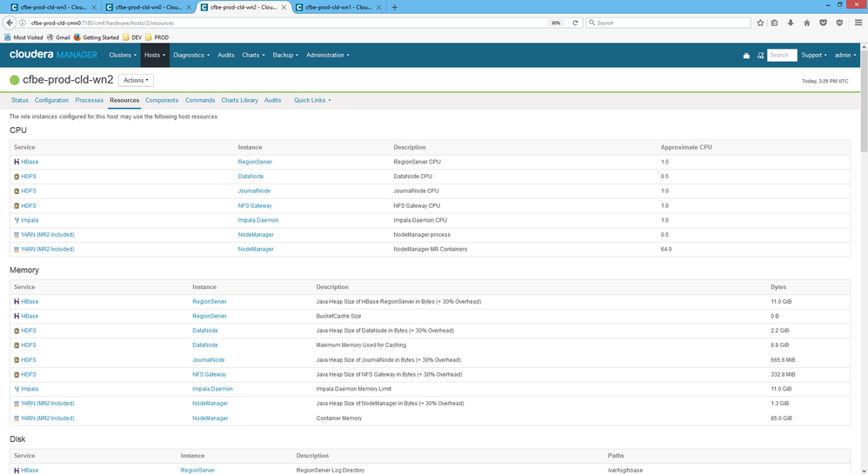Click the Gmail bookmark
This screenshot has width=868, height=475.
58,37
